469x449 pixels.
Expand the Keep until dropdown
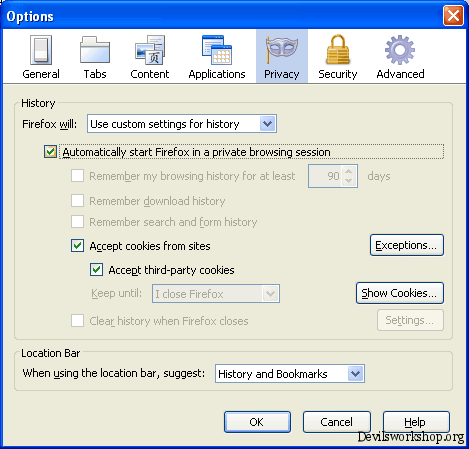[x=216, y=294]
